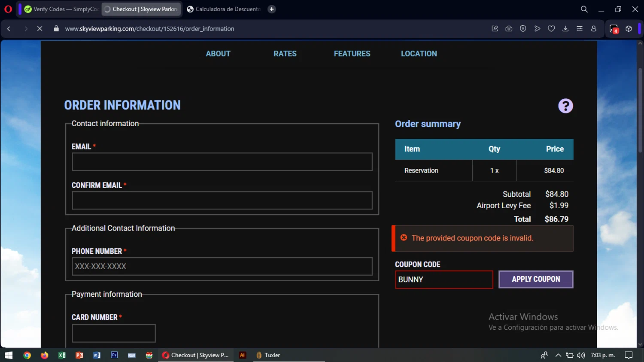Select the Checkout Skyview Parking tab
644x362 pixels.
(142, 9)
